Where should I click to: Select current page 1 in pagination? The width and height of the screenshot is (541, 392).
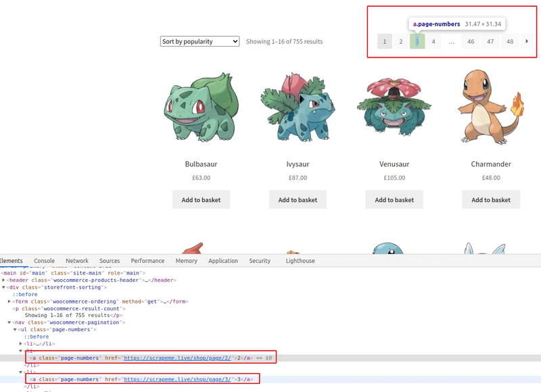tap(385, 41)
